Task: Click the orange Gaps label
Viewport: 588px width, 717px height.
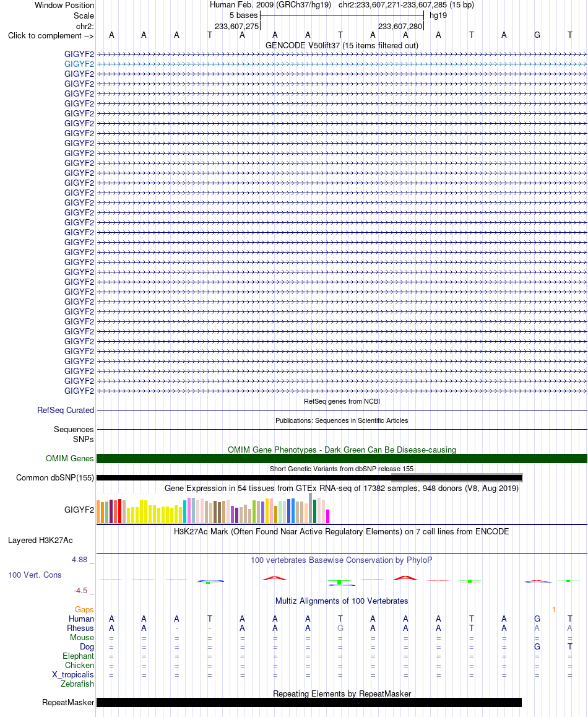Action: 84,609
